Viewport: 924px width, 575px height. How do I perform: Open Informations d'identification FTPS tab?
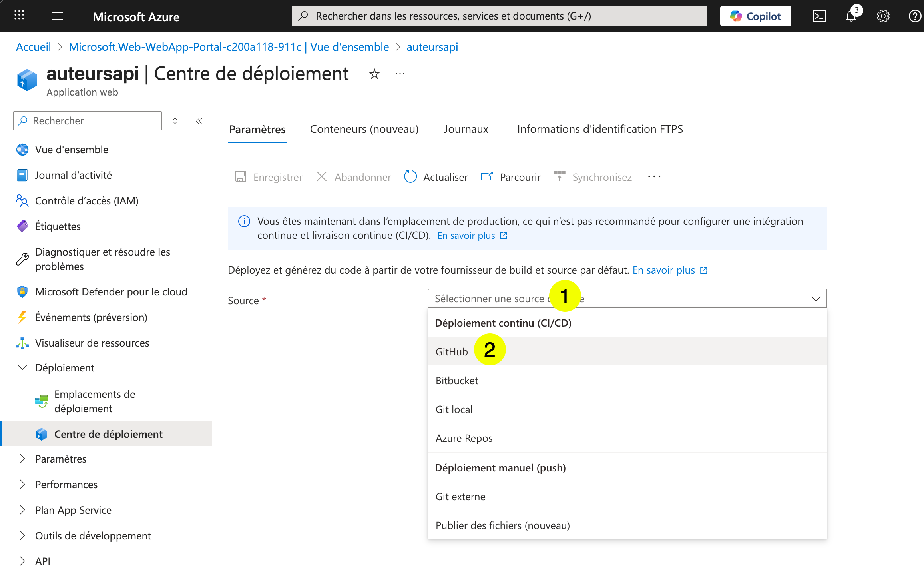pos(600,129)
